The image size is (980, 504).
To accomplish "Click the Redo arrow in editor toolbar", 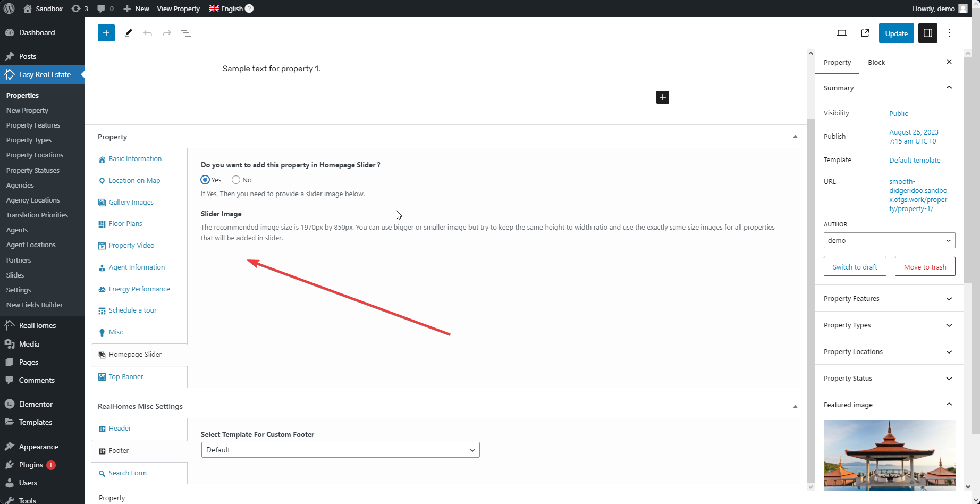I will click(167, 33).
